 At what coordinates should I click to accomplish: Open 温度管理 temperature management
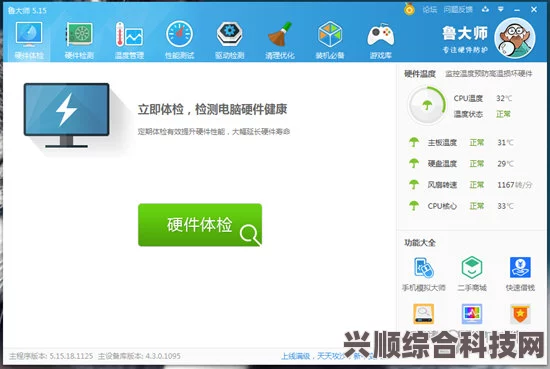click(x=129, y=40)
